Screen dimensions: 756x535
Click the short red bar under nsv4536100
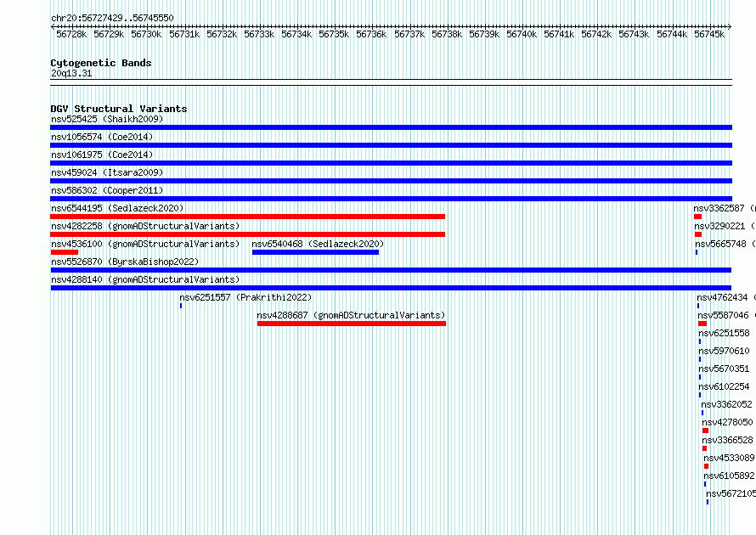64,252
